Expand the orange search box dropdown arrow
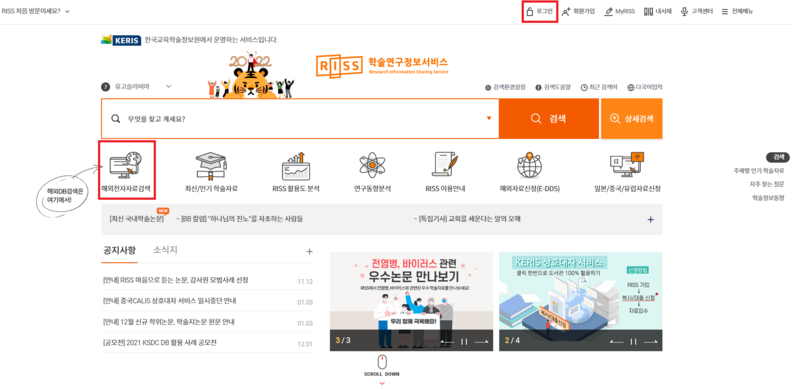 coord(488,118)
